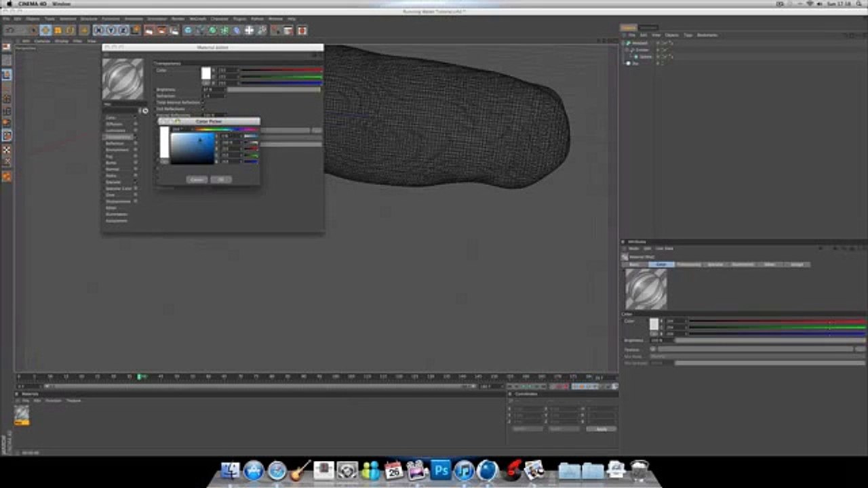Select the Color channel in Material Editor
The image size is (868, 488).
[x=110, y=118]
